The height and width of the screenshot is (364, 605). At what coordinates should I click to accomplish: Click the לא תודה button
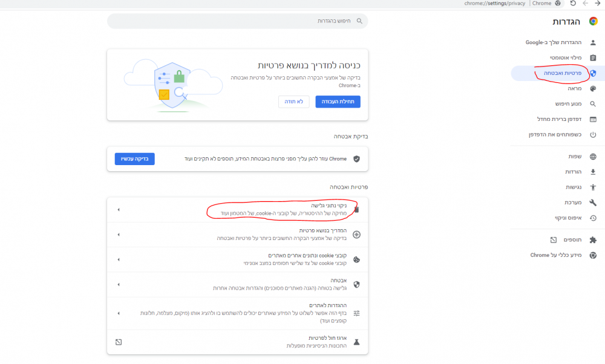(293, 102)
